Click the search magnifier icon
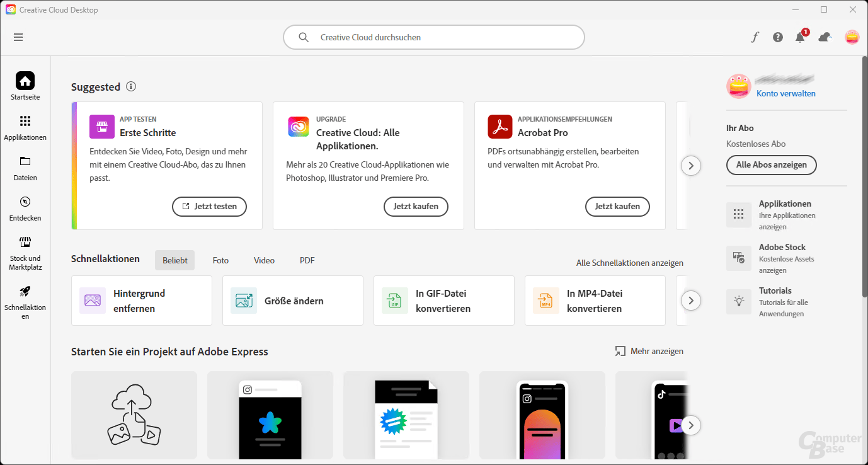This screenshot has width=868, height=465. [304, 37]
